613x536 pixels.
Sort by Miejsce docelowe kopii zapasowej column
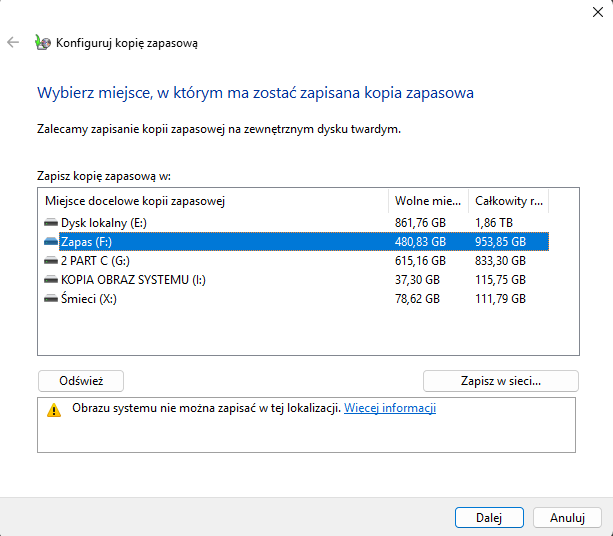coord(212,201)
